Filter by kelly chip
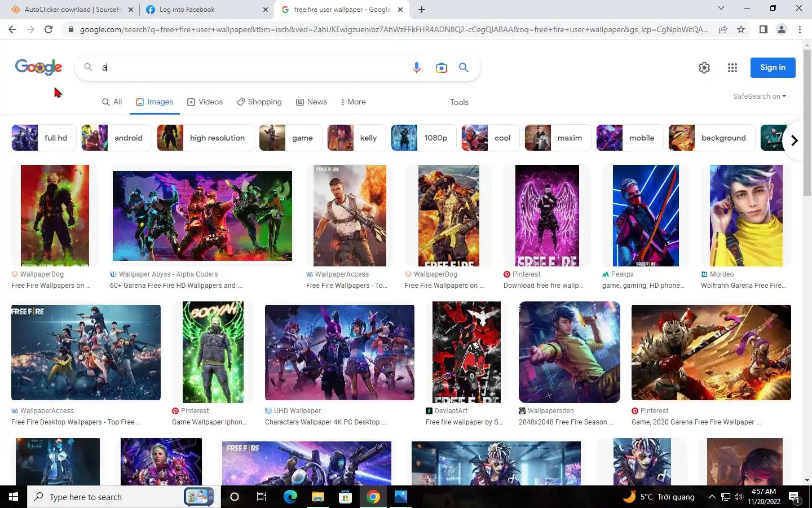The height and width of the screenshot is (508, 812). click(x=356, y=138)
